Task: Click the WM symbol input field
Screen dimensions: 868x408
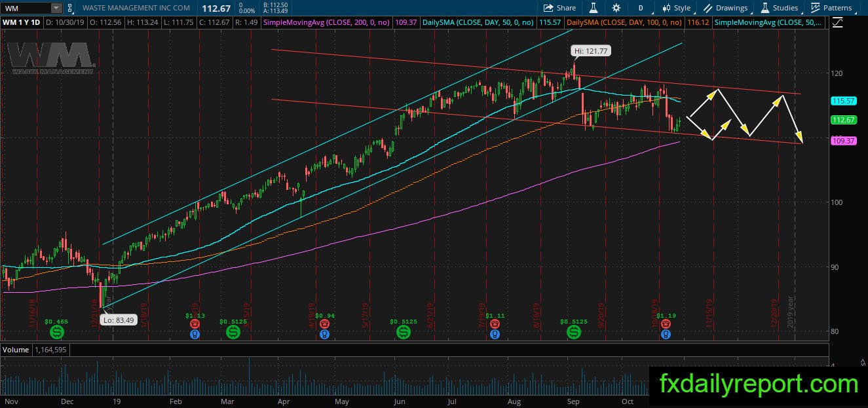Action: [26, 8]
